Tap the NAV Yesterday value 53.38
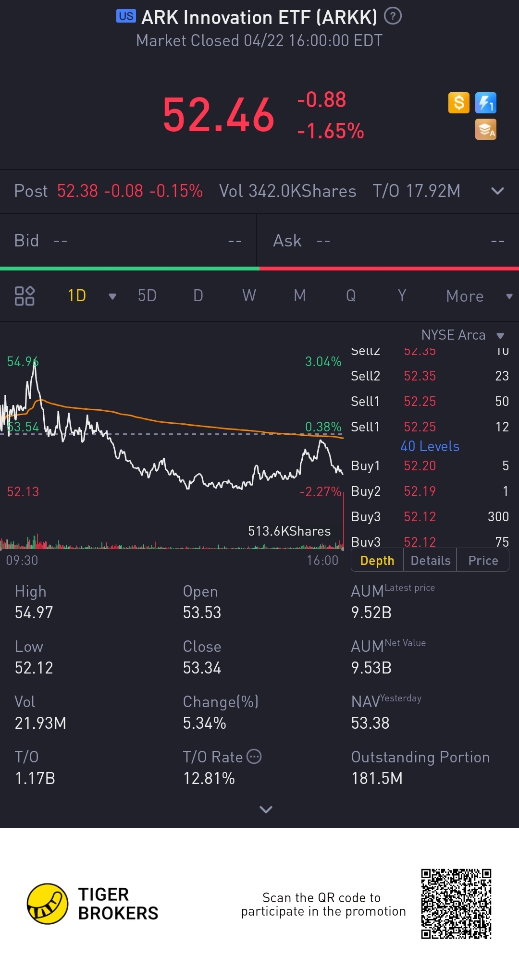 coord(370,723)
